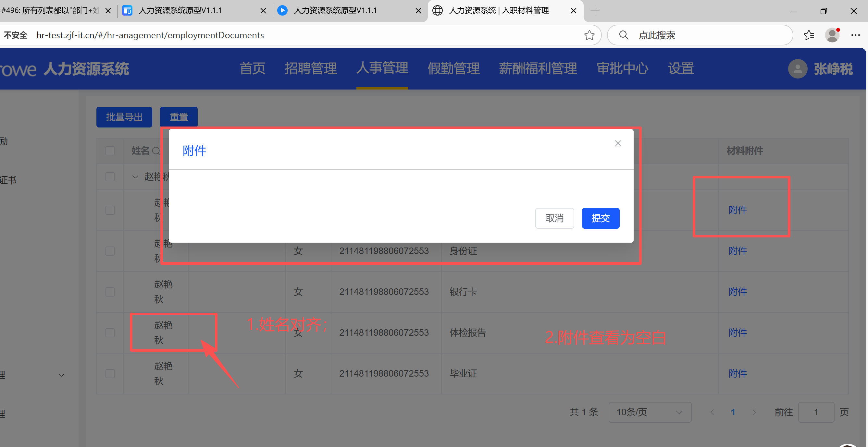This screenshot has height=447, width=868.
Task: Click the 取消 button in dialog
Action: (x=554, y=218)
